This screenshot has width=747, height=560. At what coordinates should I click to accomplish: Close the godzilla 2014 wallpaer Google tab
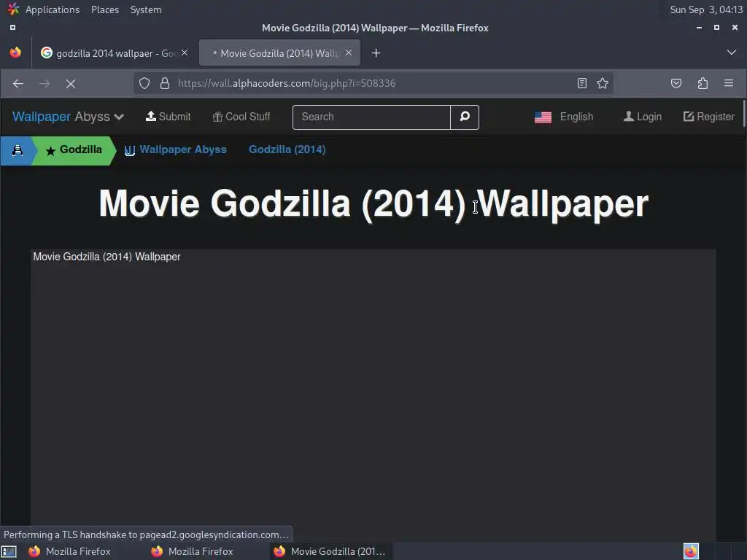[x=185, y=52]
